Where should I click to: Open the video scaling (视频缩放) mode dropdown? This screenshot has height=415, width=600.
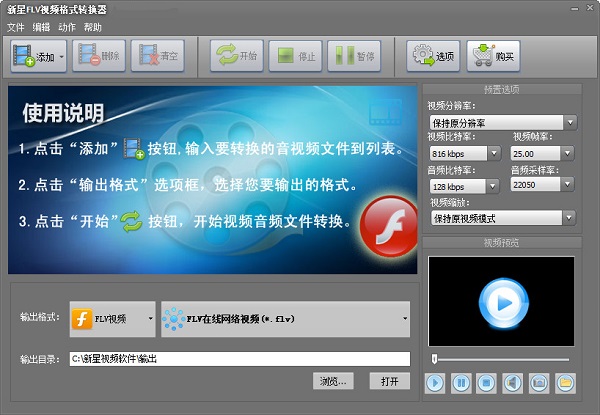(x=502, y=218)
